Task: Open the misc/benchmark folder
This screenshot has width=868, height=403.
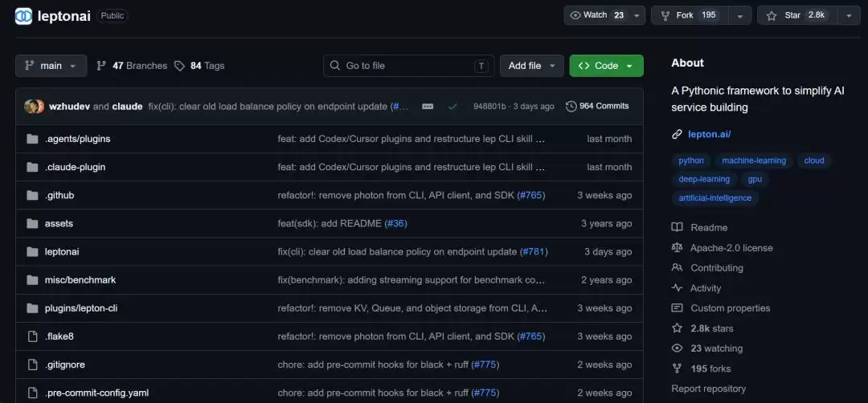Action: (x=80, y=279)
